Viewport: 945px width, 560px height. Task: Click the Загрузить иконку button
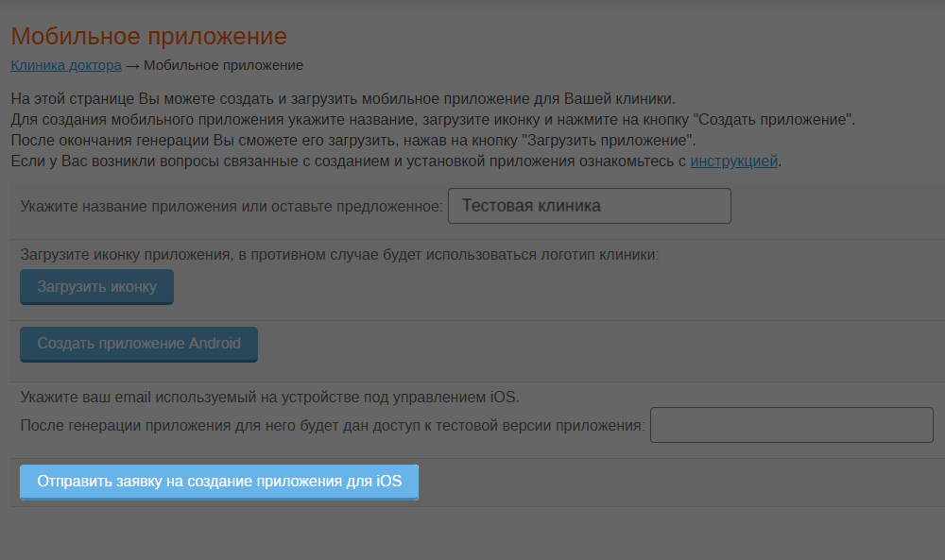coord(97,287)
